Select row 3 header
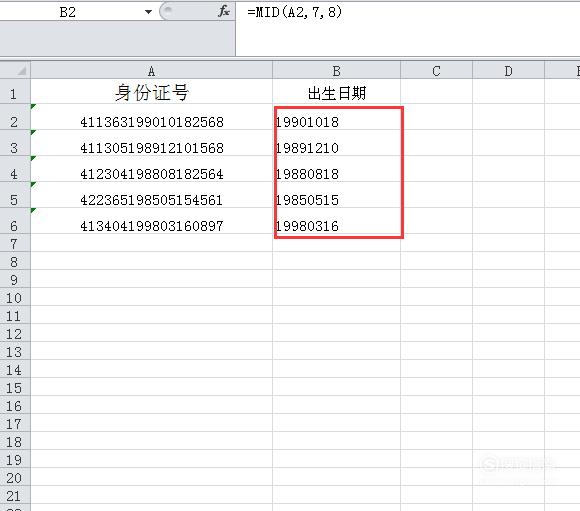This screenshot has width=580, height=511. (15, 143)
